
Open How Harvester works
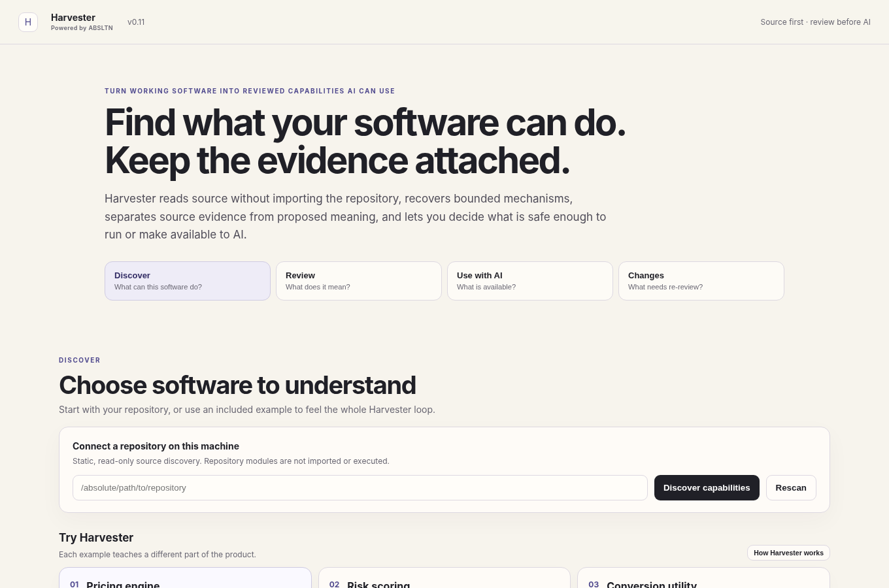(788, 553)
